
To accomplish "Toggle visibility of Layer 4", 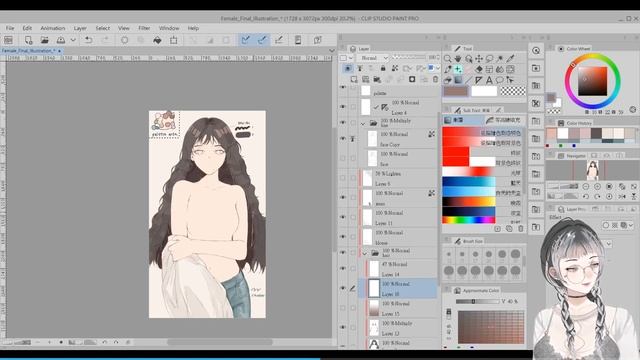I will (343, 107).
